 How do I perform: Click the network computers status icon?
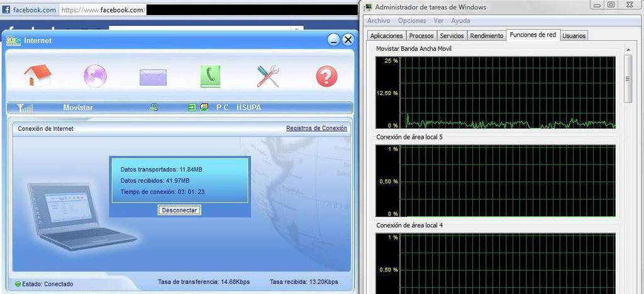pos(153,108)
